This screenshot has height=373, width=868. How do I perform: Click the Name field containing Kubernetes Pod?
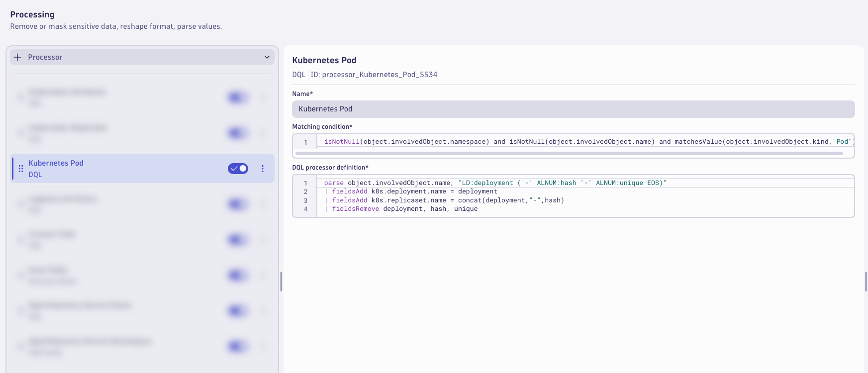click(573, 109)
